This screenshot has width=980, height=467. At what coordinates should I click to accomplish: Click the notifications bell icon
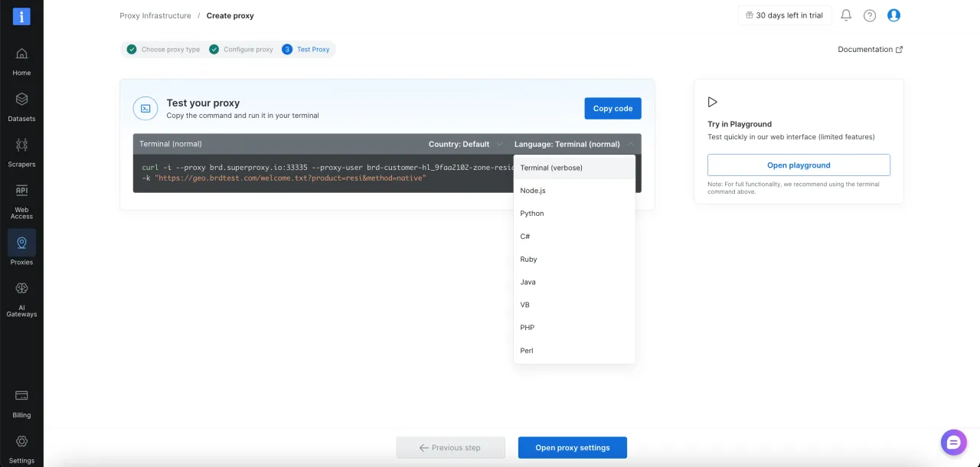846,15
